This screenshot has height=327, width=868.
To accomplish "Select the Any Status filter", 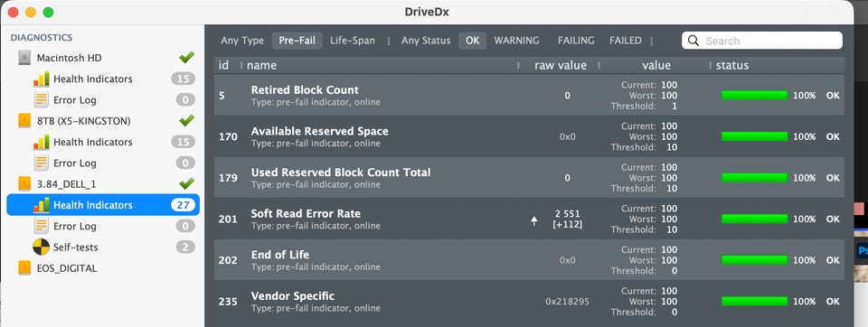I will tap(426, 41).
